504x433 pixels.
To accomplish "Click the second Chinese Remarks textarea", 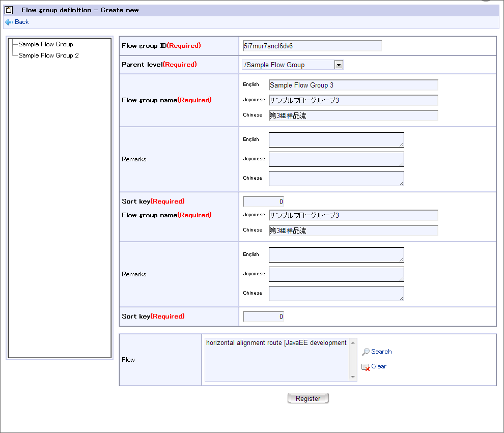I will (336, 294).
